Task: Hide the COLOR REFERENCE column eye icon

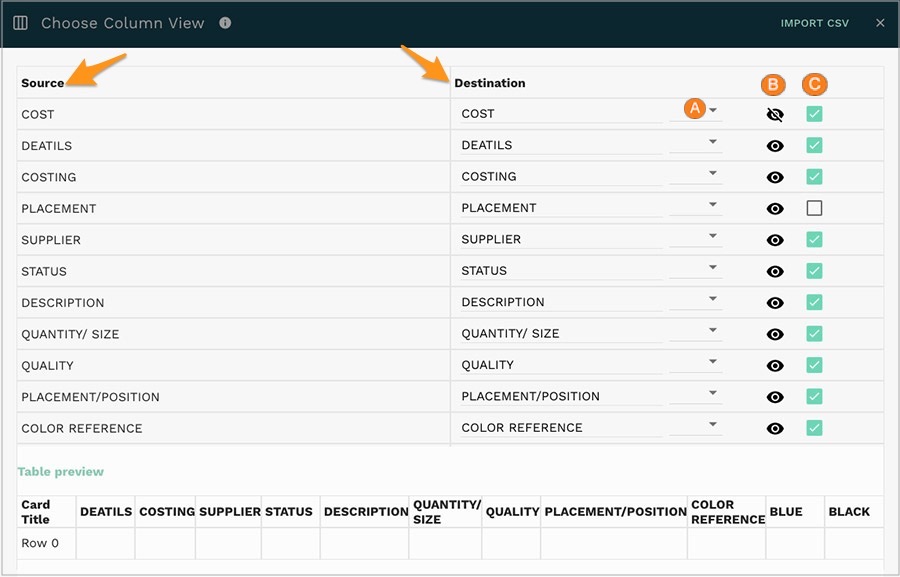Action: [775, 428]
